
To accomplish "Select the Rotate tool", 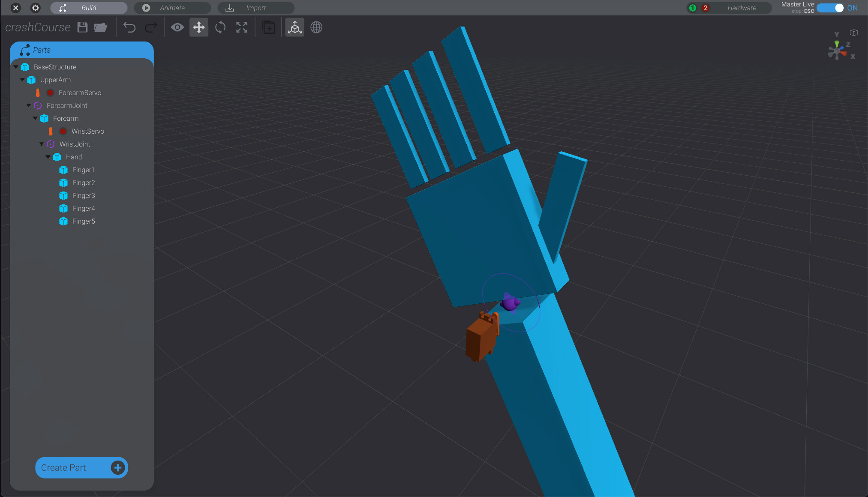I will [220, 27].
